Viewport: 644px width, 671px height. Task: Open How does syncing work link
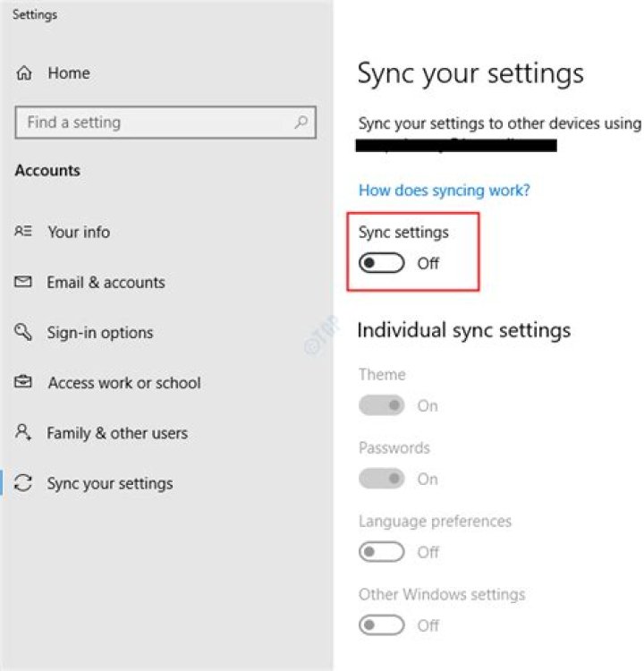click(445, 190)
